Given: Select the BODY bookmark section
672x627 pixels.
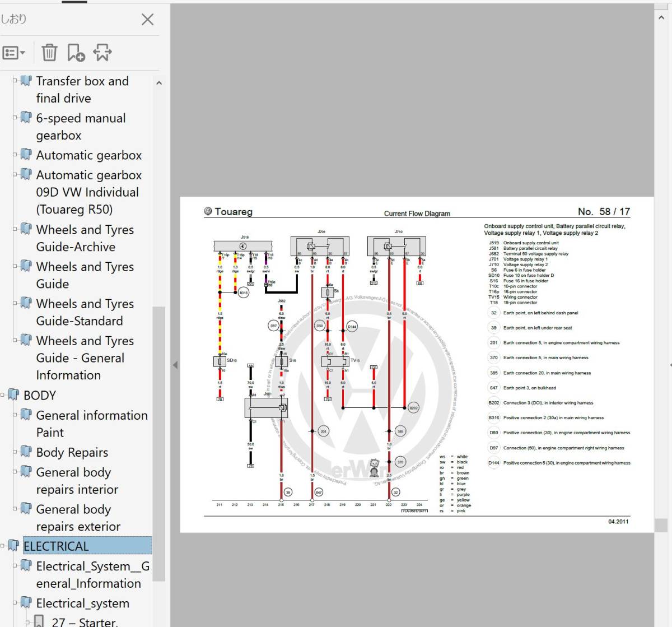Looking at the screenshot, I should 40,395.
